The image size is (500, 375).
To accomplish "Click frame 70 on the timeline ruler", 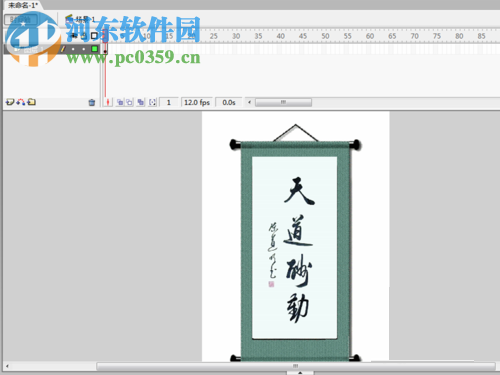I will pyautogui.click(x=414, y=36).
